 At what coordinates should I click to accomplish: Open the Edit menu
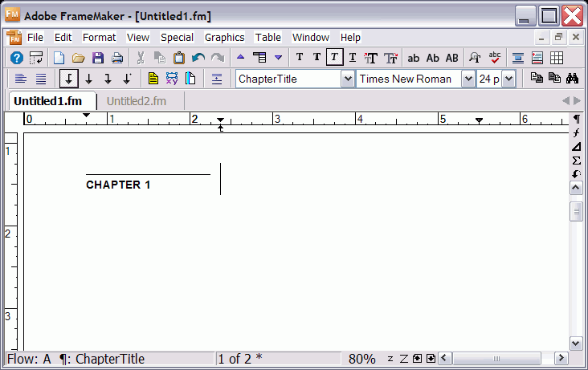coord(63,38)
